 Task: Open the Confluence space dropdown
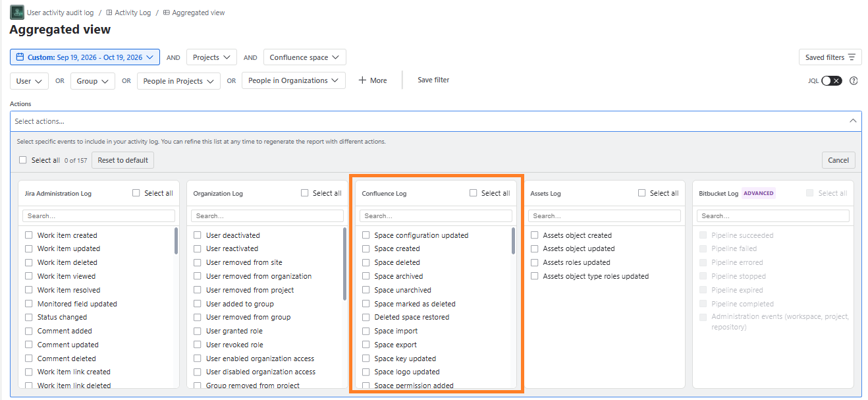(305, 57)
